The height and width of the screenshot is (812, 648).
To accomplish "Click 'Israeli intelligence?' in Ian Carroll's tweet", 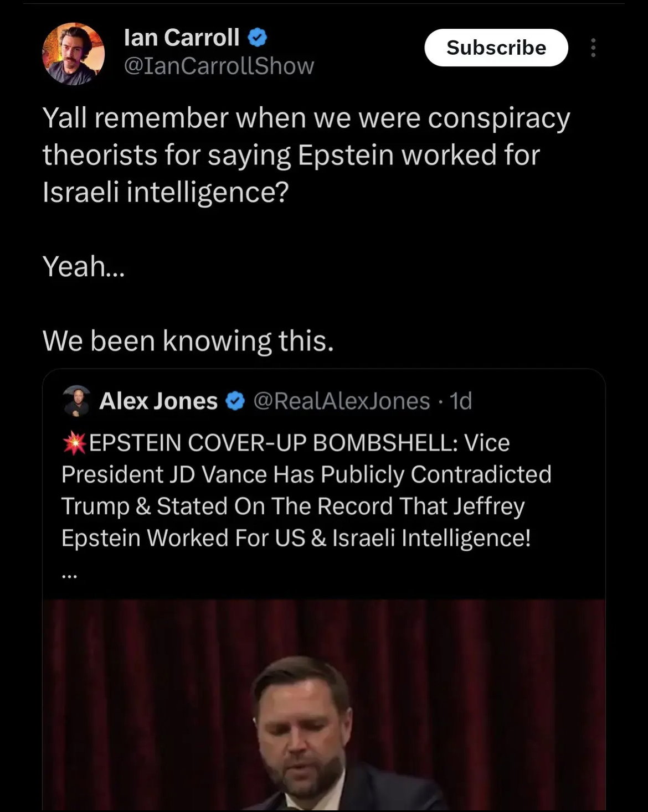I will point(166,192).
